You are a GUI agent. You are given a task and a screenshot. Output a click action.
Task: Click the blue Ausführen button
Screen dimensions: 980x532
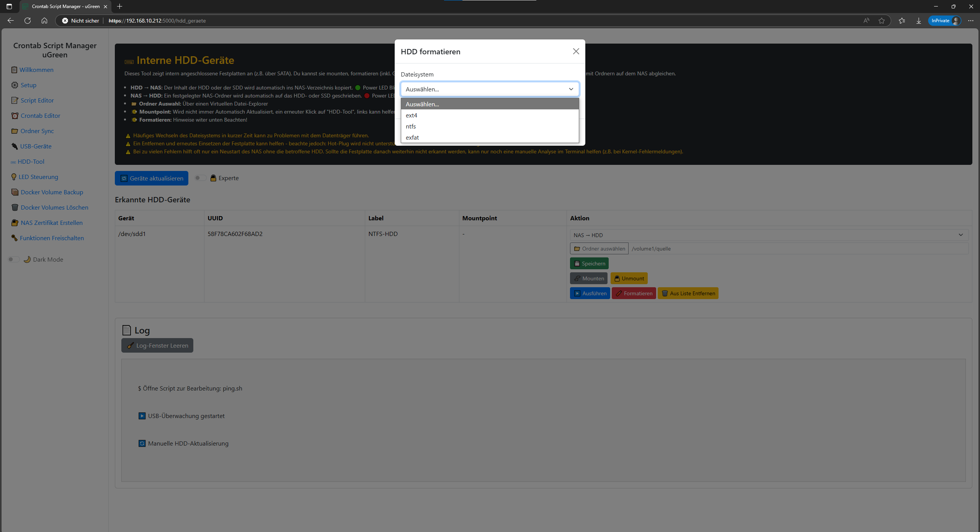point(590,293)
